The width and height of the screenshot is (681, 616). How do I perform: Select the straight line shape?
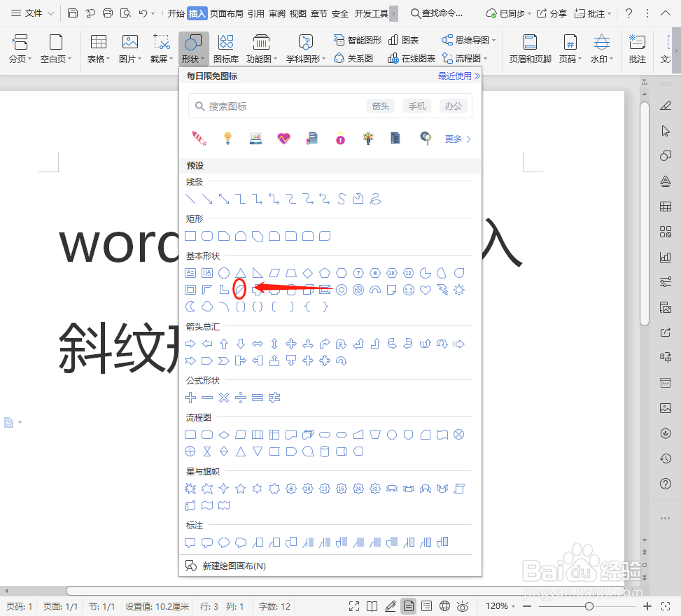190,199
